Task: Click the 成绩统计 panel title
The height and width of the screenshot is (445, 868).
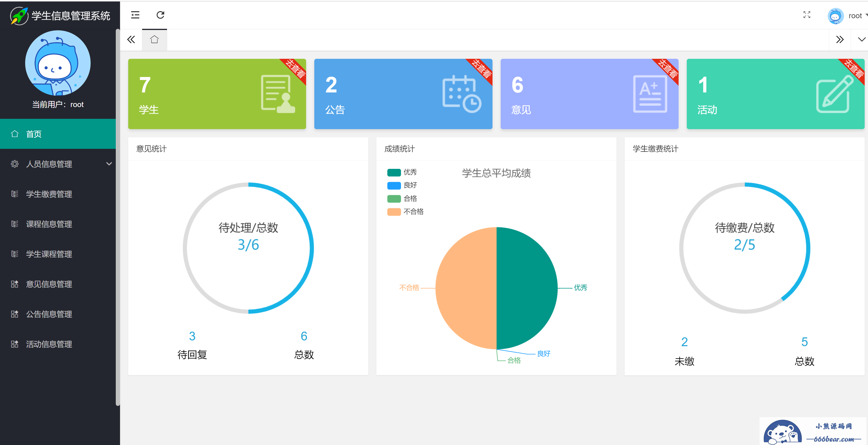Action: [400, 149]
